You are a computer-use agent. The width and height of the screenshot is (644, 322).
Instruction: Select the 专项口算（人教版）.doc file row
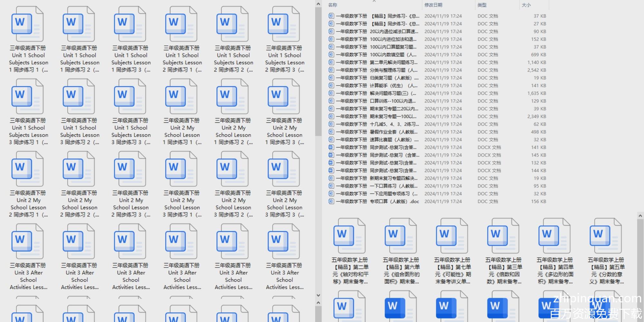(437, 202)
